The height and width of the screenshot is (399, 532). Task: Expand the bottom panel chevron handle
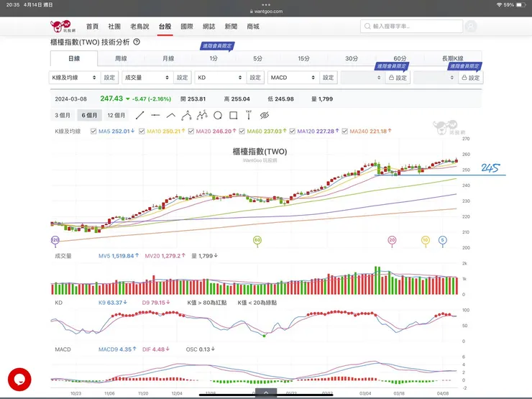(266, 393)
